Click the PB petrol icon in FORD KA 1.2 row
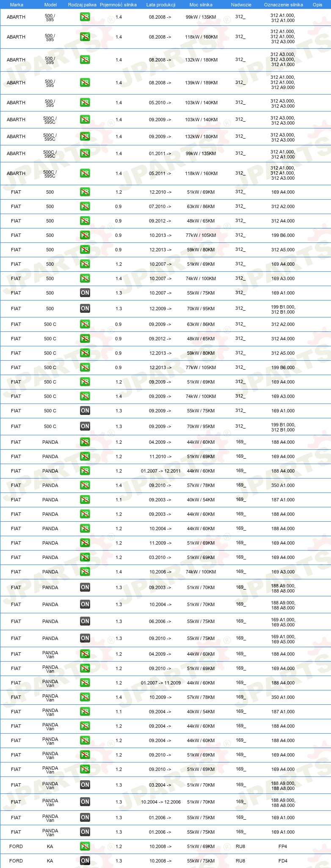 click(x=85, y=846)
